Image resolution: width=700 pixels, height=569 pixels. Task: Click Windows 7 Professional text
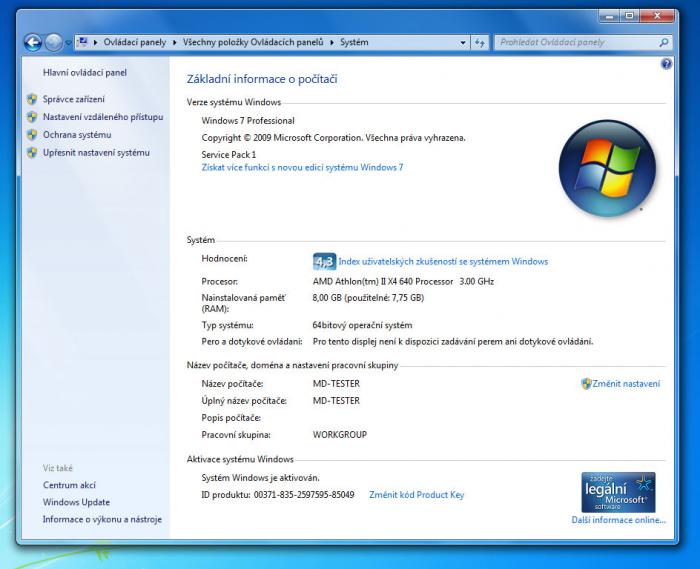coord(248,120)
